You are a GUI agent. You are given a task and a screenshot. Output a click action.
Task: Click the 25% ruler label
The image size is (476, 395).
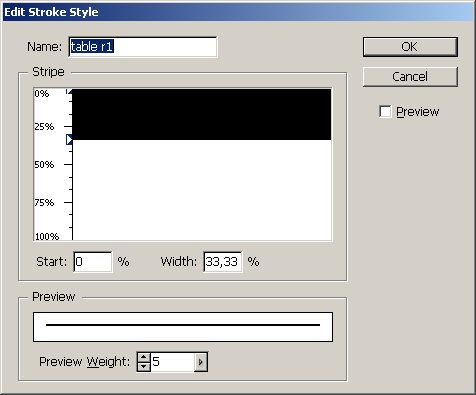(x=44, y=127)
